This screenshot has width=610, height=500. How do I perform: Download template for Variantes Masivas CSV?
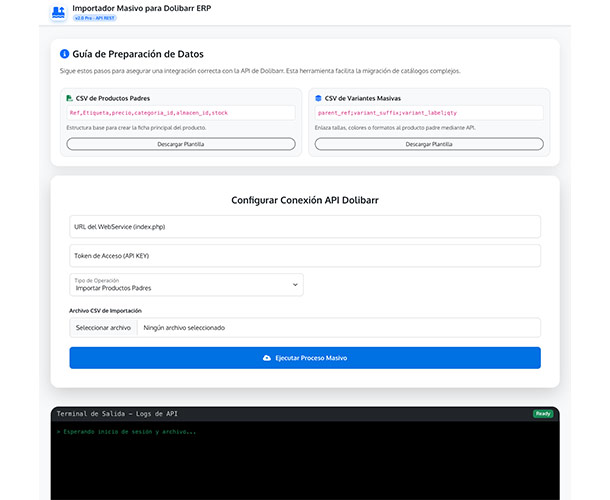(x=428, y=144)
